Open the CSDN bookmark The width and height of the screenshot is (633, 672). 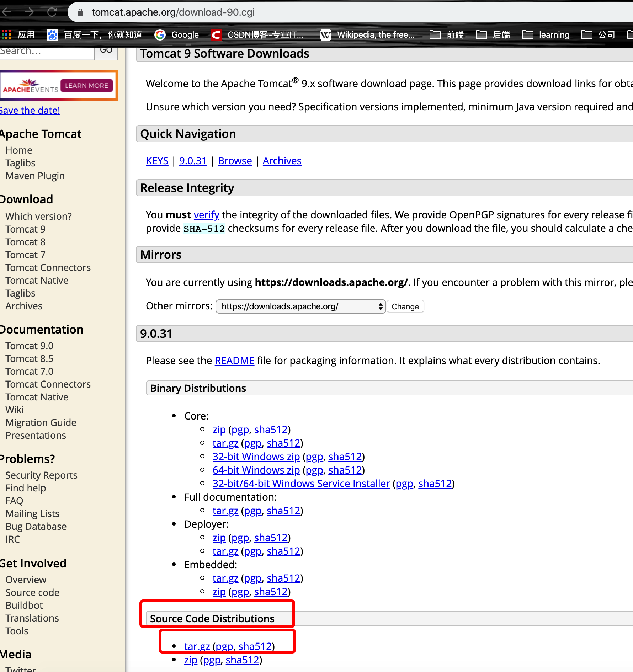click(257, 34)
